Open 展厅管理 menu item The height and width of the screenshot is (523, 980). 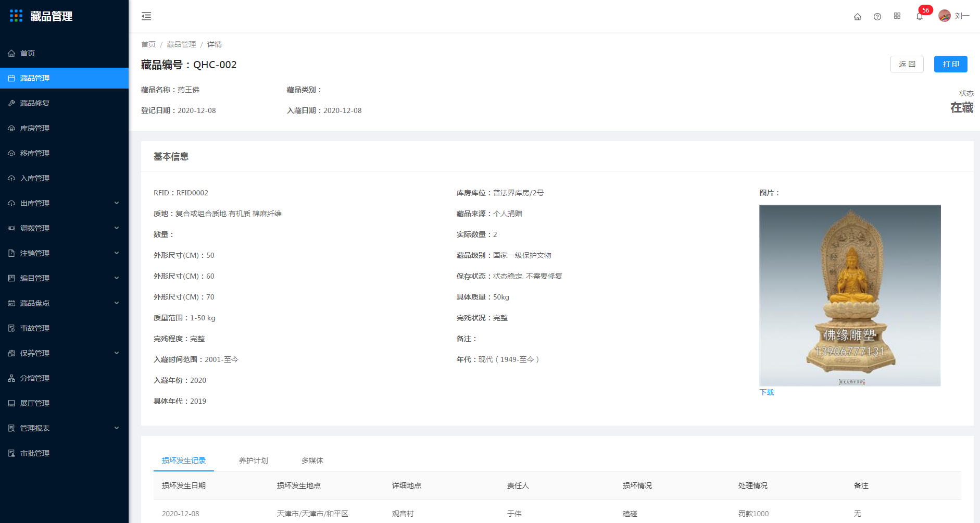coord(64,403)
